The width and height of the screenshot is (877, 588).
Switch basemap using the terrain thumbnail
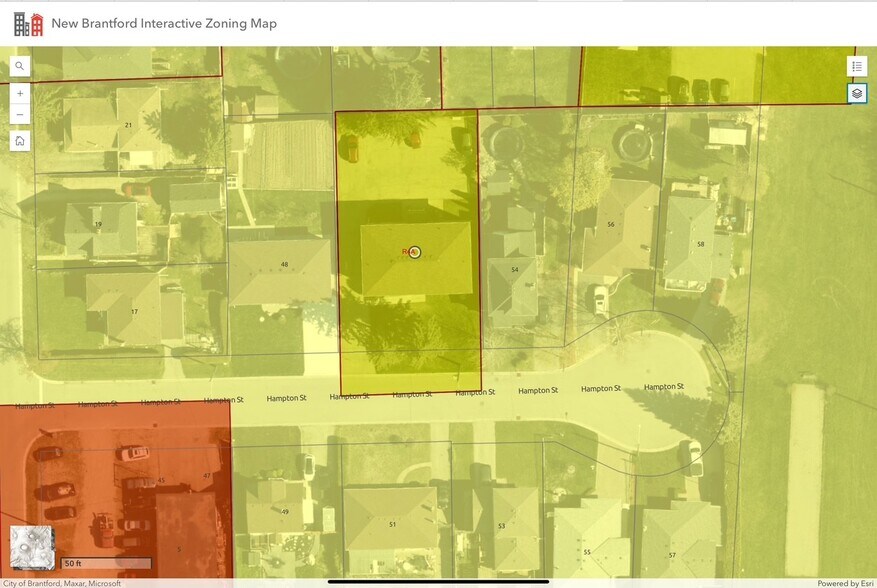(x=31, y=546)
